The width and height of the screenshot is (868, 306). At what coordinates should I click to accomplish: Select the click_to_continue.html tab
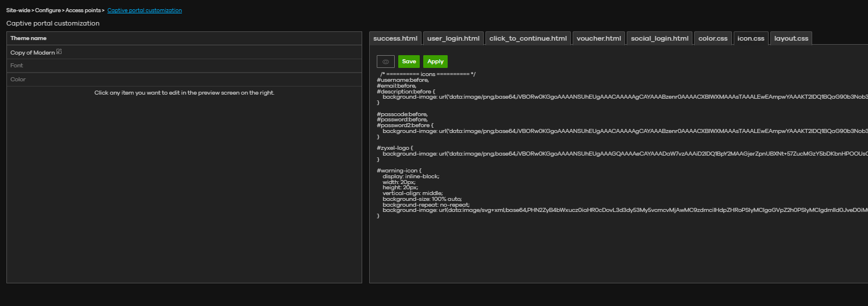point(528,39)
